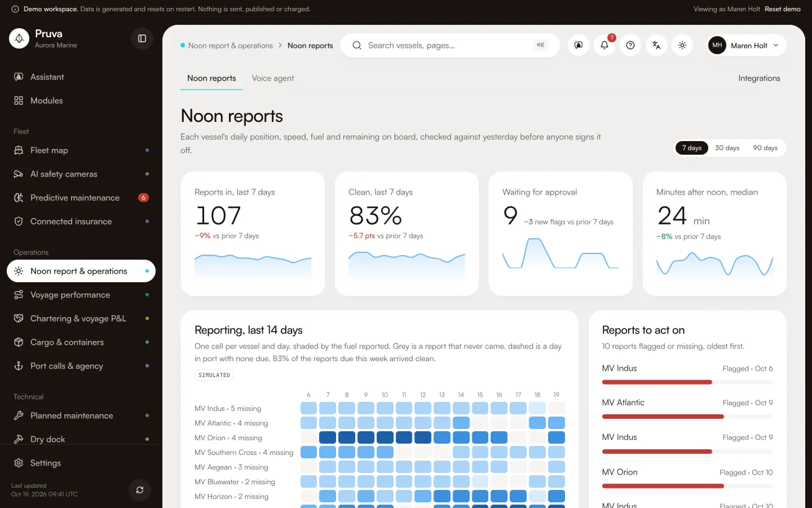Click MV Atlantic Oct 9 flagged bar
Image resolution: width=812 pixels, height=508 pixels.
(687, 417)
